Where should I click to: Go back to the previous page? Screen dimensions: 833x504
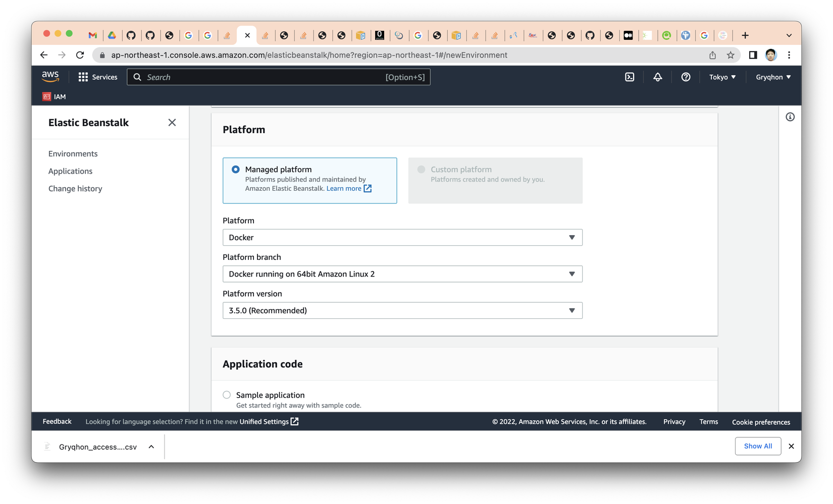click(44, 55)
